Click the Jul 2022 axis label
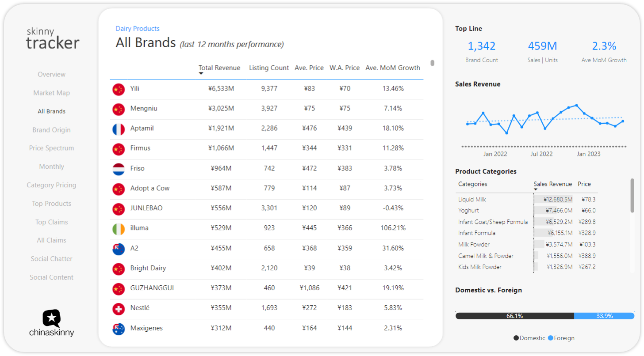This screenshot has height=356, width=644. [x=542, y=154]
